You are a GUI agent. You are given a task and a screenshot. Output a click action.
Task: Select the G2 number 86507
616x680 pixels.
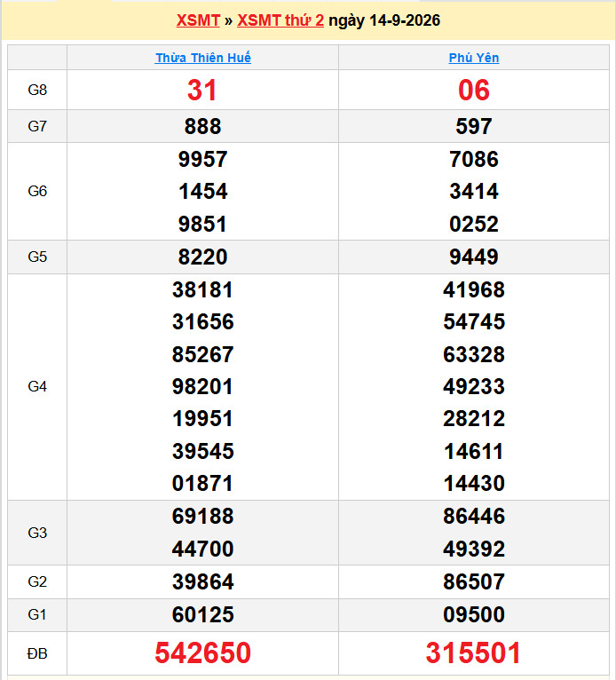pos(474,581)
